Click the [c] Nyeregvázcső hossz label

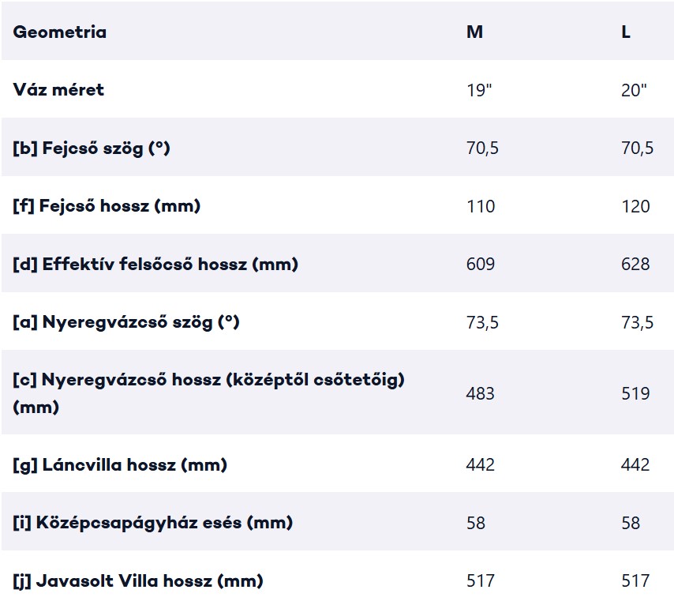click(209, 393)
